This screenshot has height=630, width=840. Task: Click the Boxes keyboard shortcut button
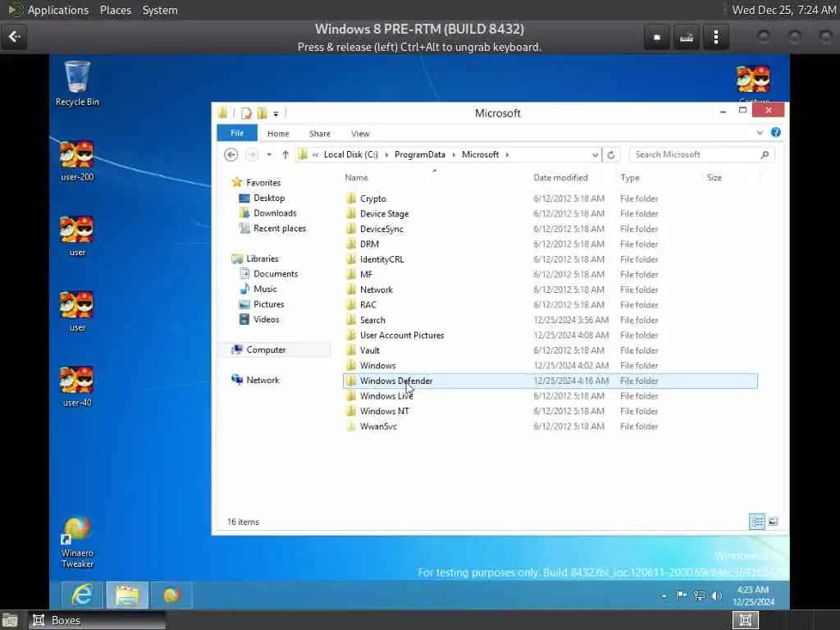[x=687, y=37]
